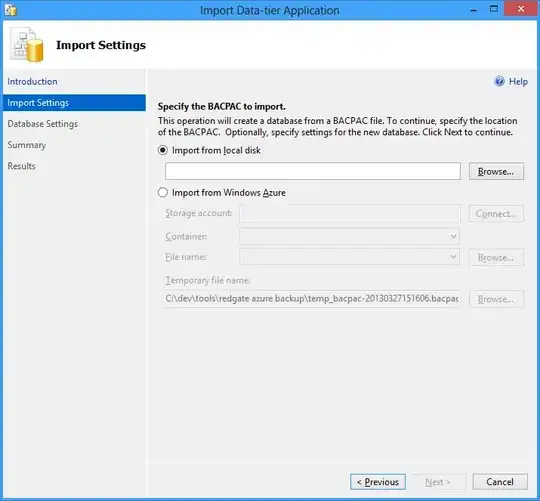The image size is (540, 501).
Task: Click the Import Settings database header icon
Action: [27, 45]
